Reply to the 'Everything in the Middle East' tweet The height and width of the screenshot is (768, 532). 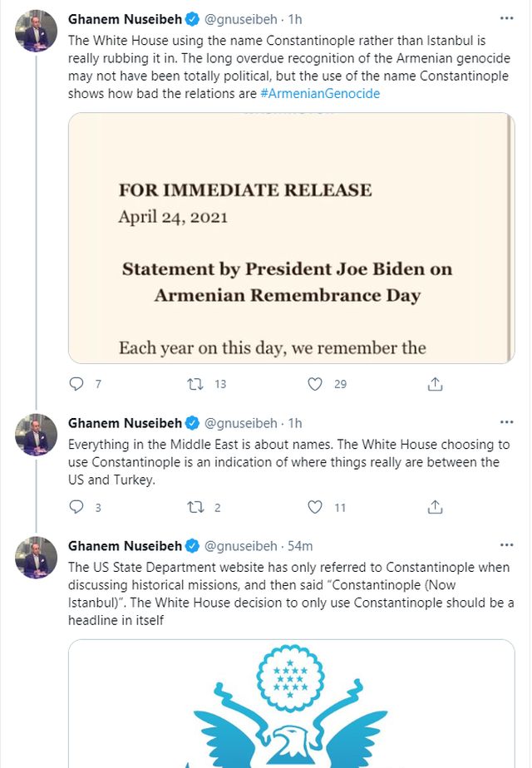tap(76, 507)
